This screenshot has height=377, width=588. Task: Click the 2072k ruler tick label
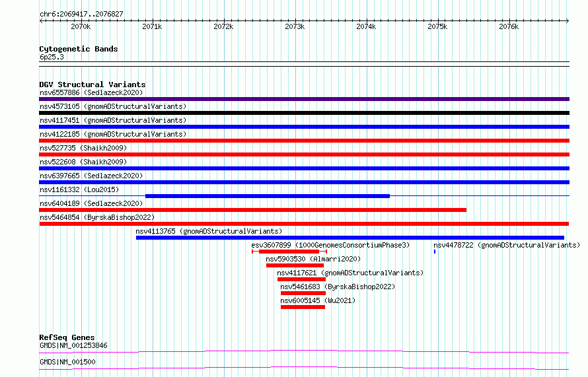coord(223,26)
